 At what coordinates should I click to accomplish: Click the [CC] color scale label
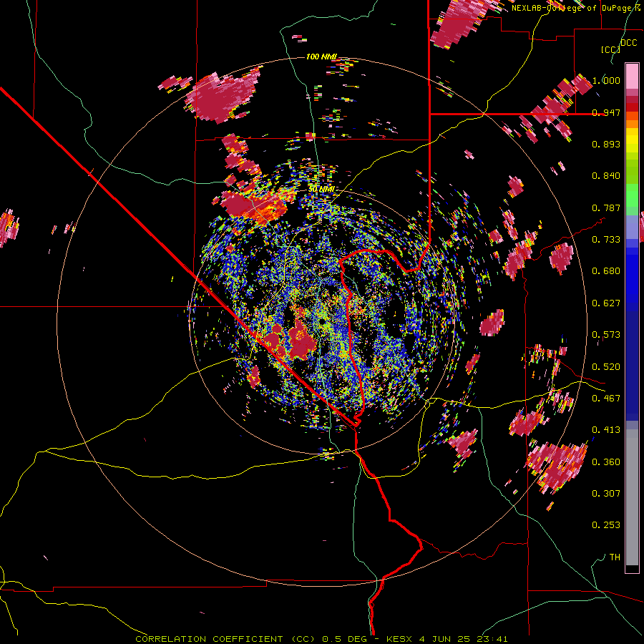(610, 49)
